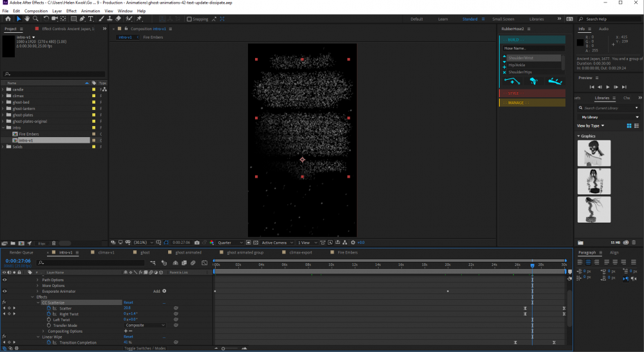Open the Transfer Mode Composite dropdown

(x=144, y=325)
